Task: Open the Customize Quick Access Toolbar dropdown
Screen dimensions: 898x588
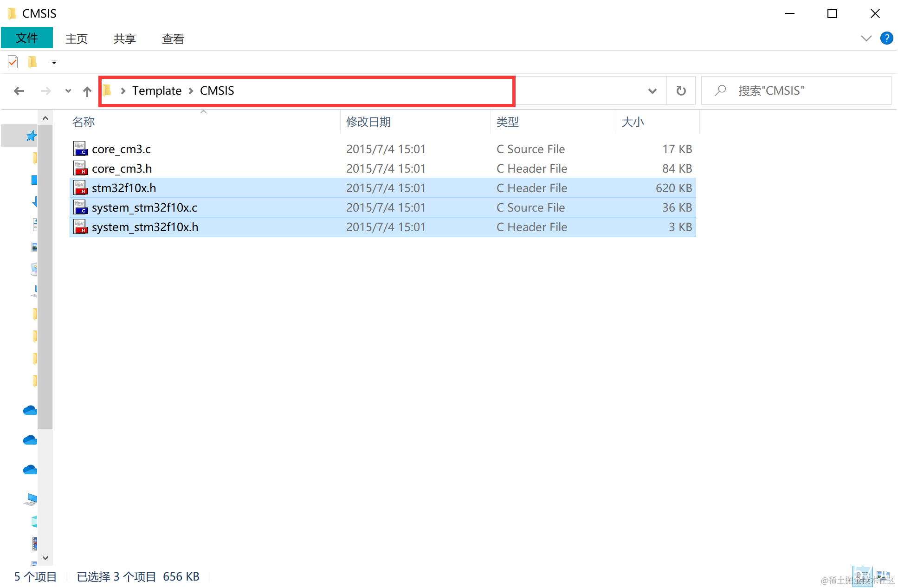Action: point(54,62)
